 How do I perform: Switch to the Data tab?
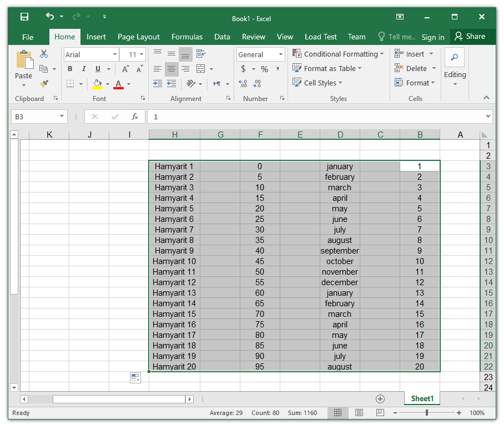(x=222, y=37)
